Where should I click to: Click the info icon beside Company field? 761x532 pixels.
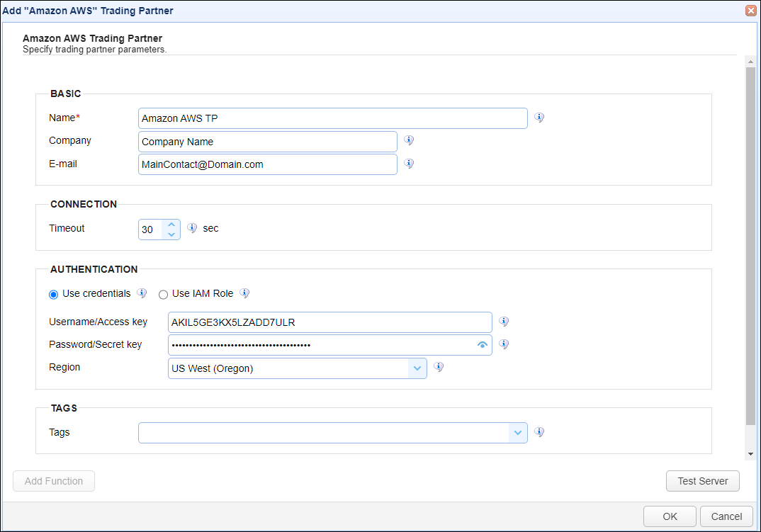(409, 140)
